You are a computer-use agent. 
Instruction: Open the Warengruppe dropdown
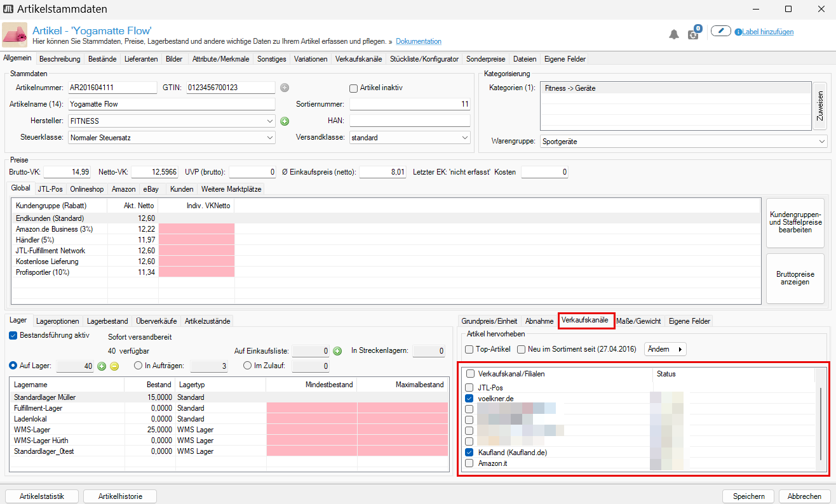pyautogui.click(x=822, y=142)
